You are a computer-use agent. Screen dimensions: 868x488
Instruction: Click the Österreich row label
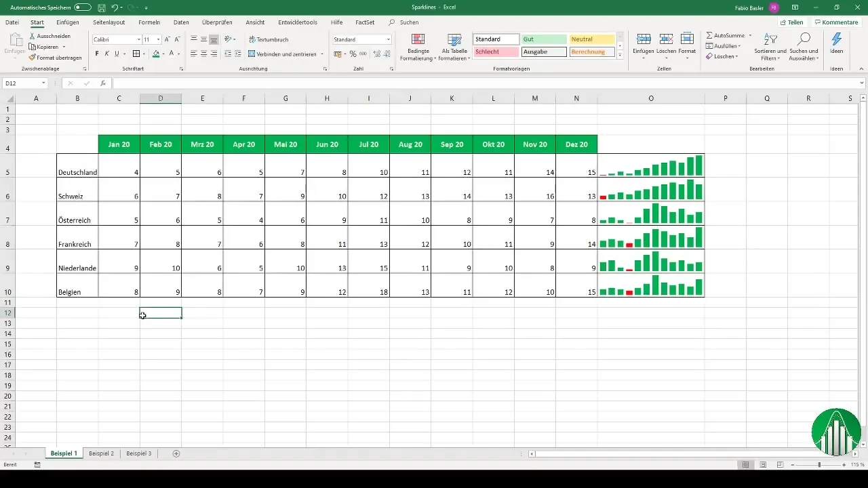75,221
